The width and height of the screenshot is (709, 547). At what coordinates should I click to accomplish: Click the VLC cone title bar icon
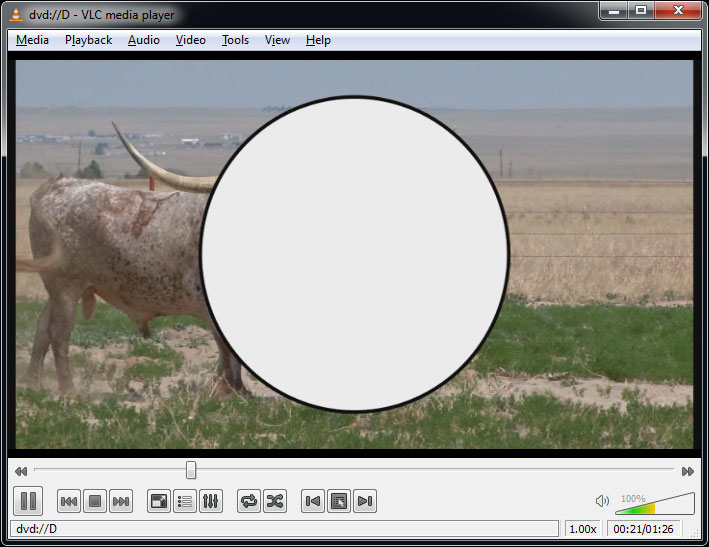point(16,14)
